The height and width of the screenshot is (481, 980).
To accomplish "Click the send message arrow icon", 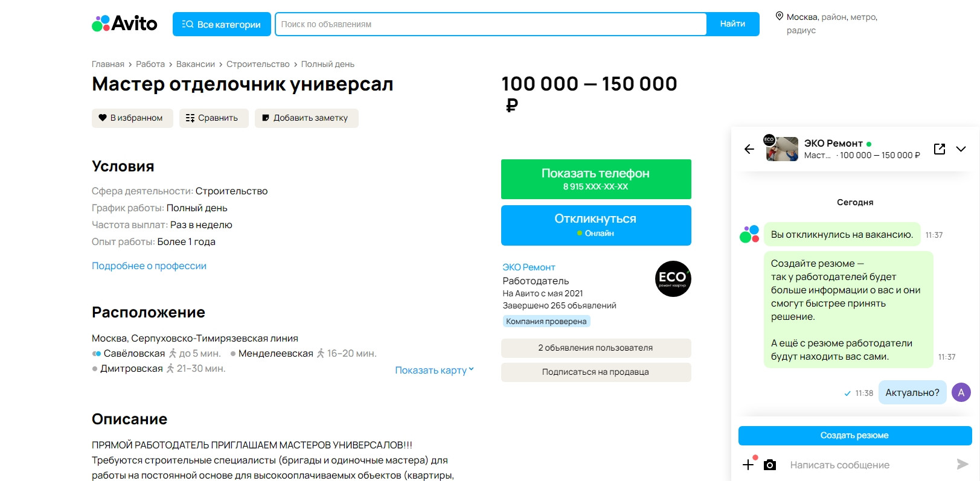I will pos(962,464).
